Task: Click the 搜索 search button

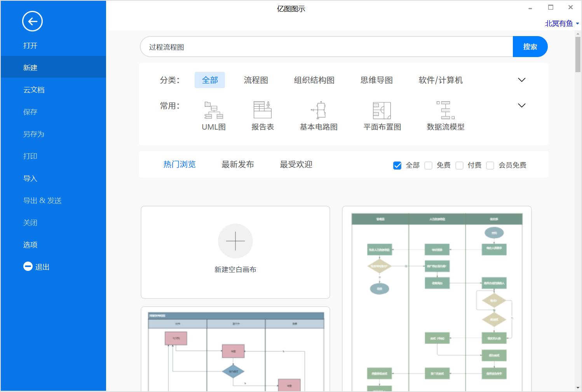Action: coord(530,47)
